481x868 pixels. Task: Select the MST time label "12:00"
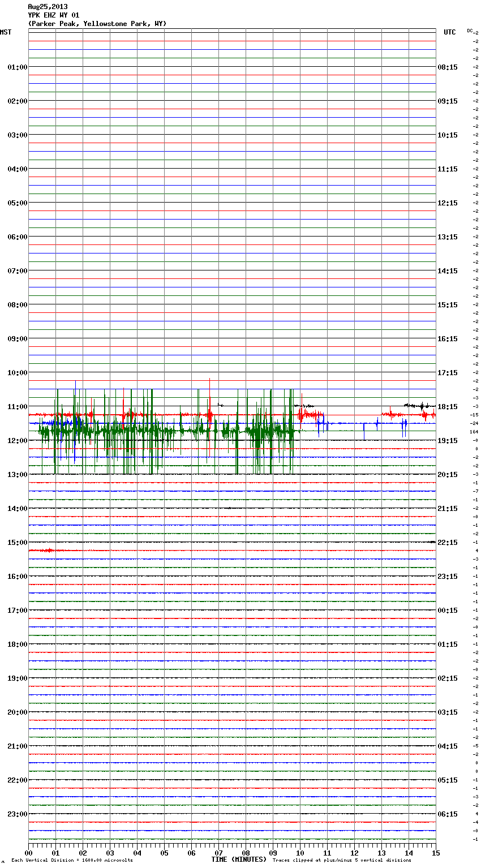18,441
